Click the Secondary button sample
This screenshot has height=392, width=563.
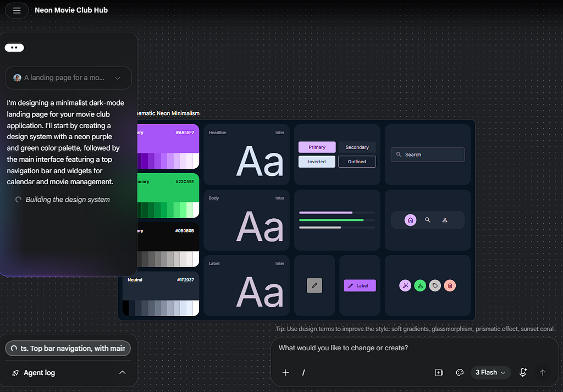357,147
